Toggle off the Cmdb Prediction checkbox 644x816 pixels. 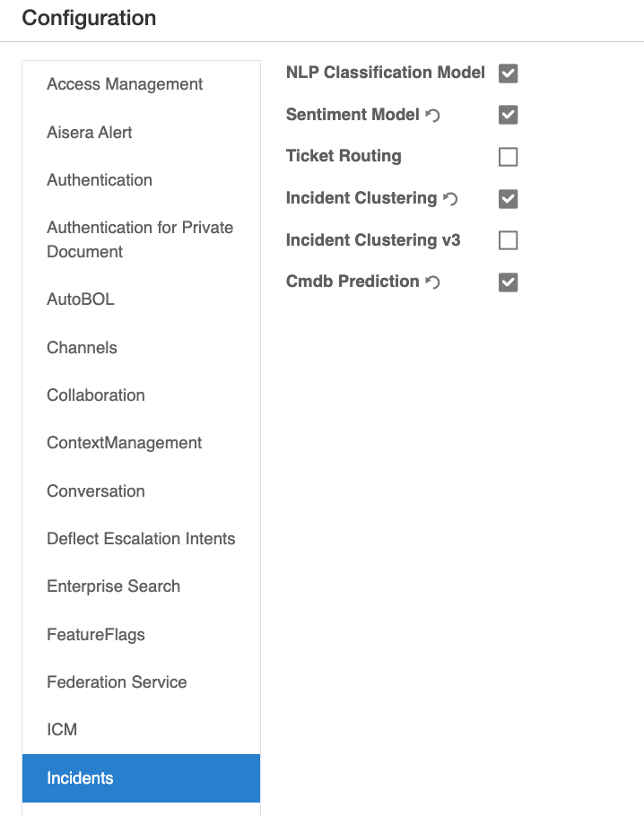point(509,282)
